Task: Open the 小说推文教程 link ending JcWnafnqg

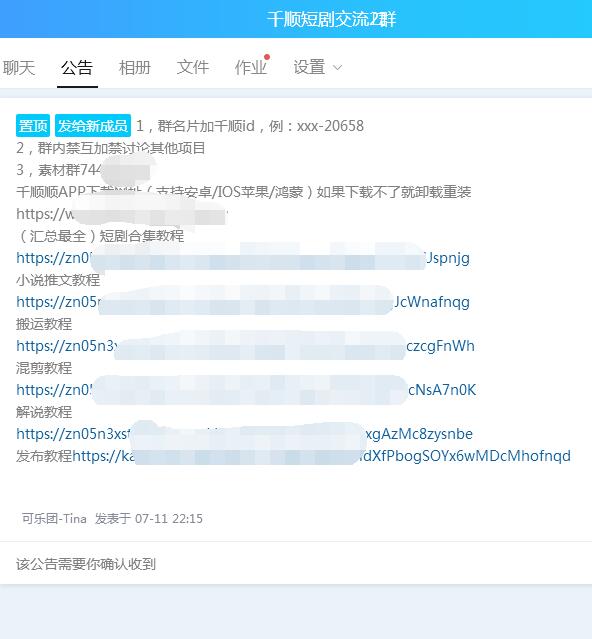Action: pos(243,302)
